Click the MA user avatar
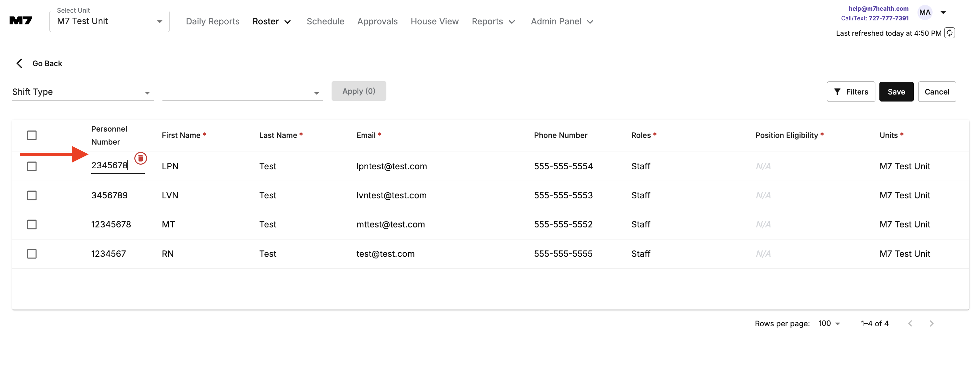 coord(925,12)
